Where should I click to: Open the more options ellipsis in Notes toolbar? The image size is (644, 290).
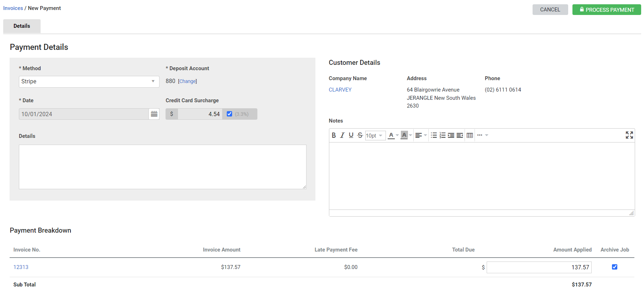click(480, 135)
